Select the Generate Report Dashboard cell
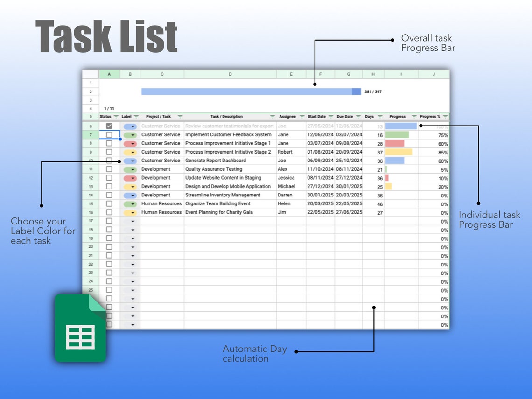Image resolution: width=532 pixels, height=399 pixels. click(230, 161)
